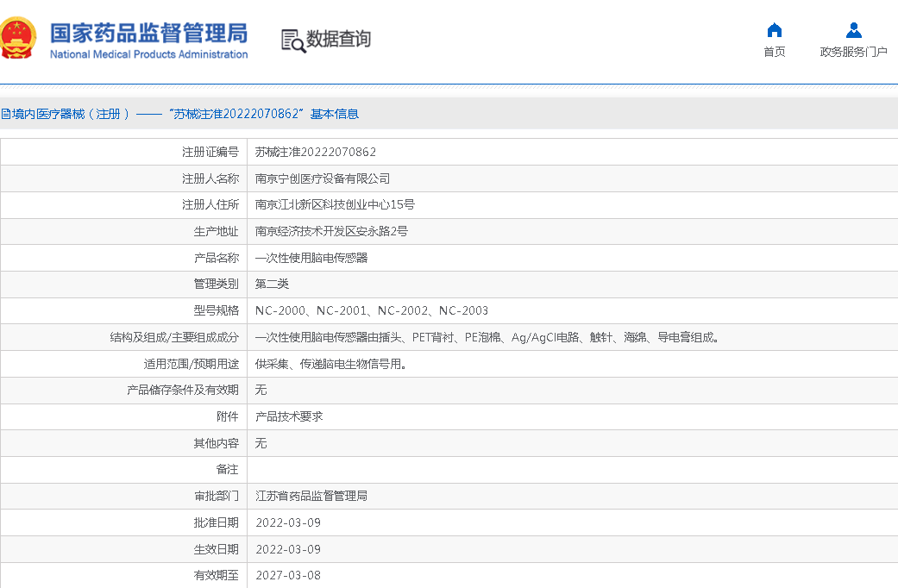The image size is (898, 588).
Task: Click National Medical Products Administration English text
Action: coord(148,54)
